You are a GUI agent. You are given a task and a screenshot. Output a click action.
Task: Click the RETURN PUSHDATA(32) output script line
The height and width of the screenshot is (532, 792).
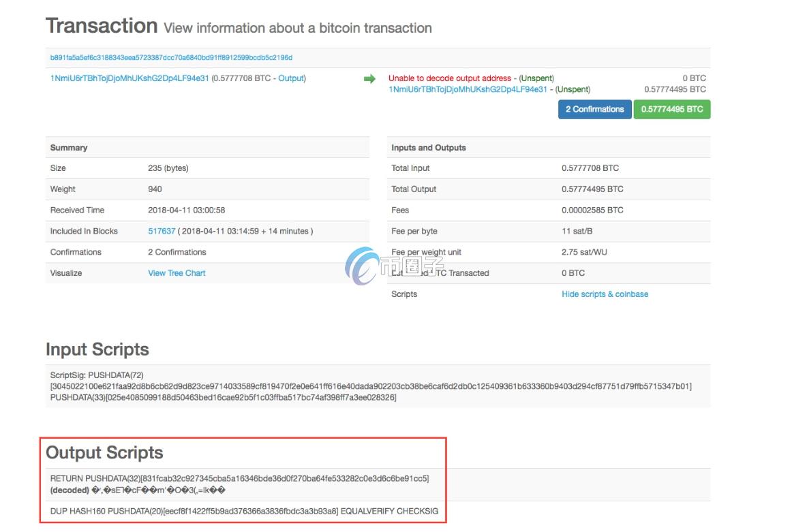click(239, 478)
